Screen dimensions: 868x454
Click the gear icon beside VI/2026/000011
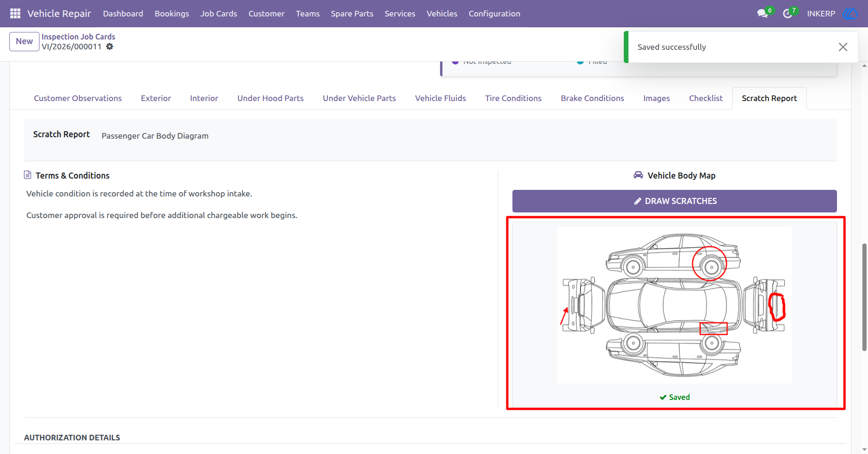pos(109,47)
